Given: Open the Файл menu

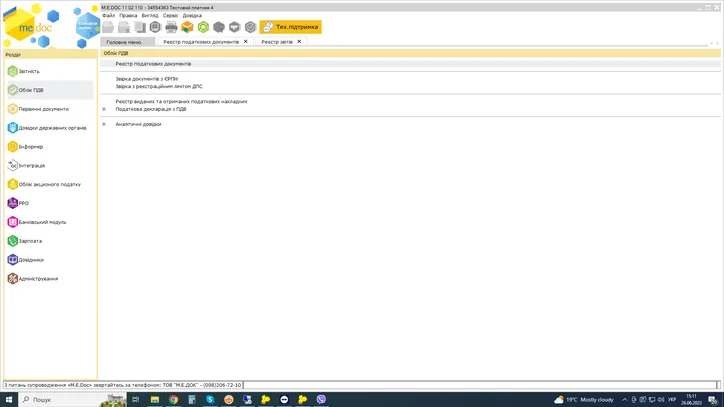Looking at the screenshot, I should (108, 16).
